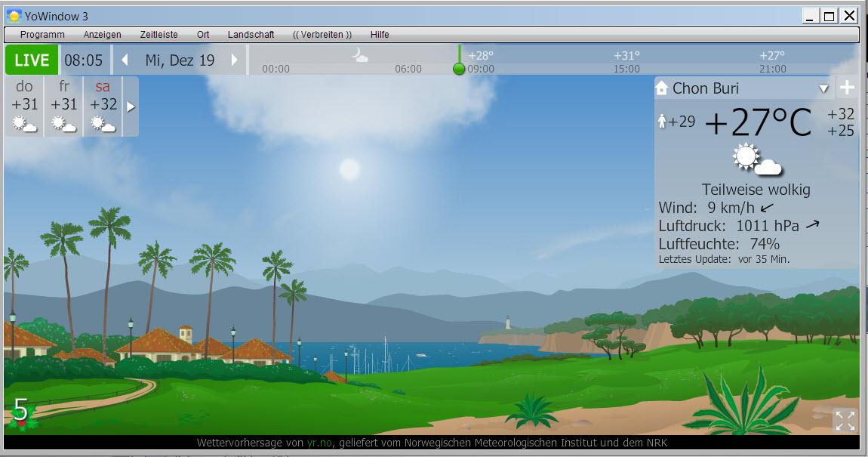Click the fullscreen expand icon
868x457 pixels.
pos(845,421)
